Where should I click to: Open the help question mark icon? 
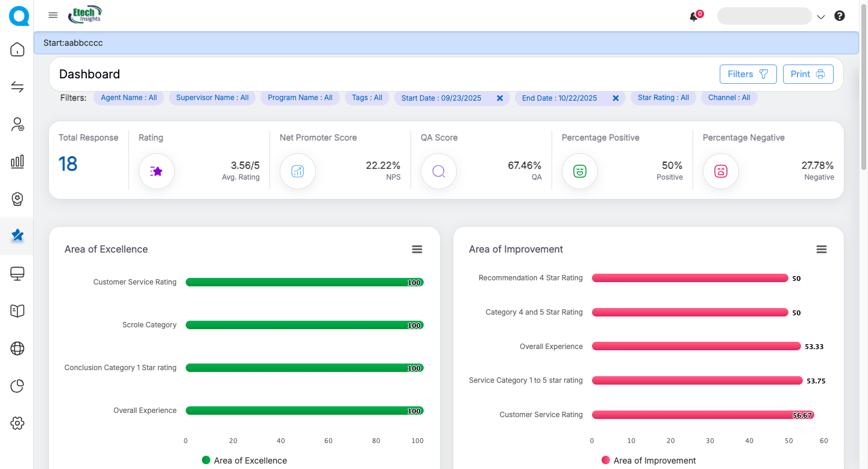840,16
